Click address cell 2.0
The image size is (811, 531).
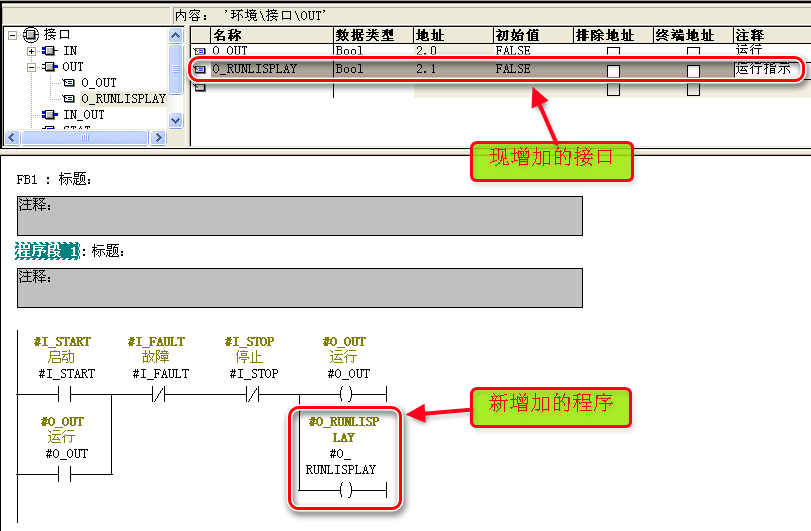pyautogui.click(x=454, y=51)
